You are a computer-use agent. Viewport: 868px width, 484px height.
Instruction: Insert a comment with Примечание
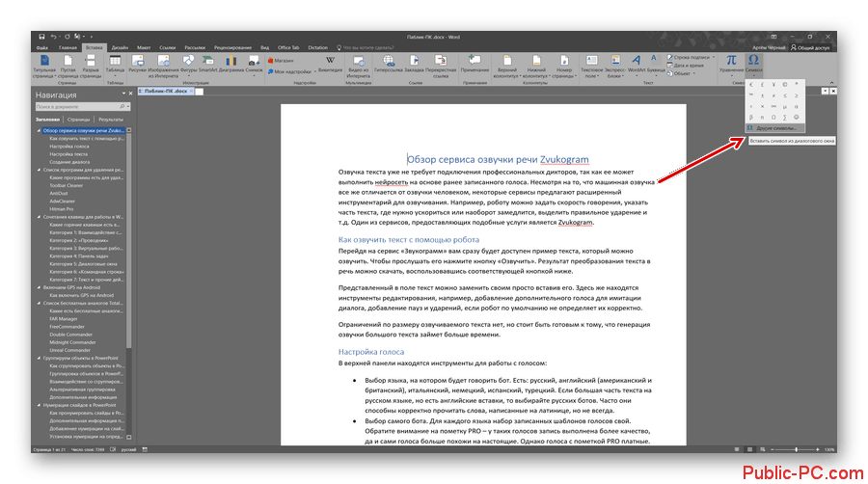(475, 64)
